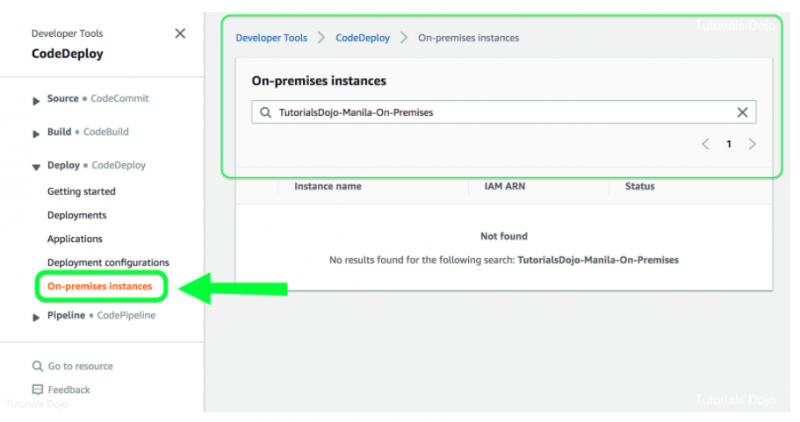Go to previous results page
800x422 pixels.
706,144
